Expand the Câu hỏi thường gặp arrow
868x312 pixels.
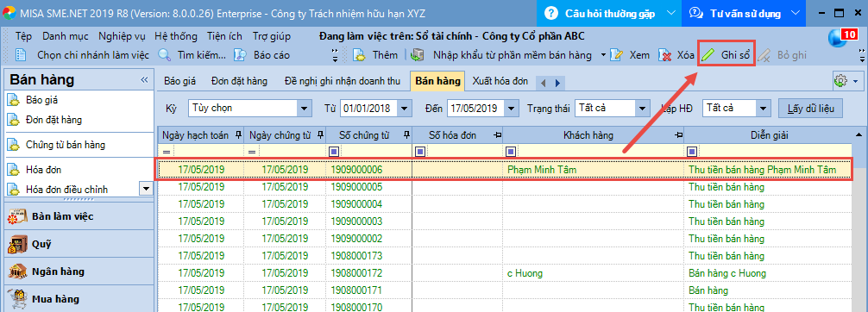[x=671, y=13]
